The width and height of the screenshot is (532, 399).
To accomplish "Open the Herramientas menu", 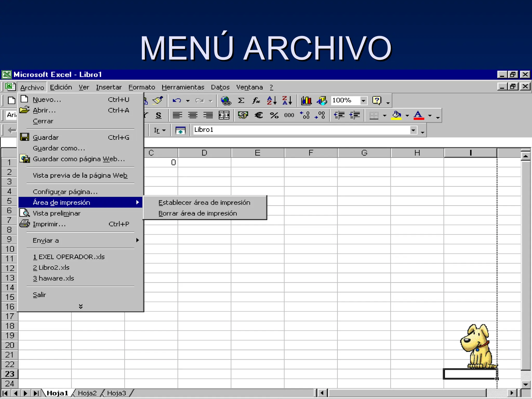I will coord(183,87).
